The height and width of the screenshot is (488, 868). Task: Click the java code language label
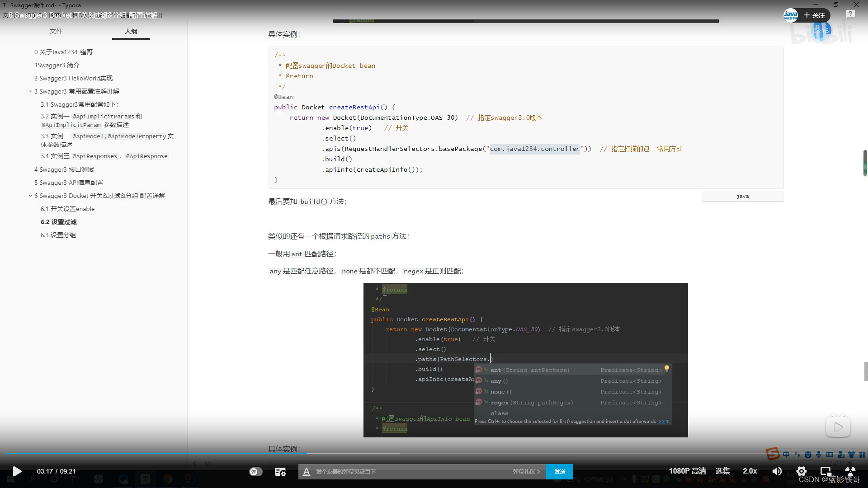click(x=742, y=196)
